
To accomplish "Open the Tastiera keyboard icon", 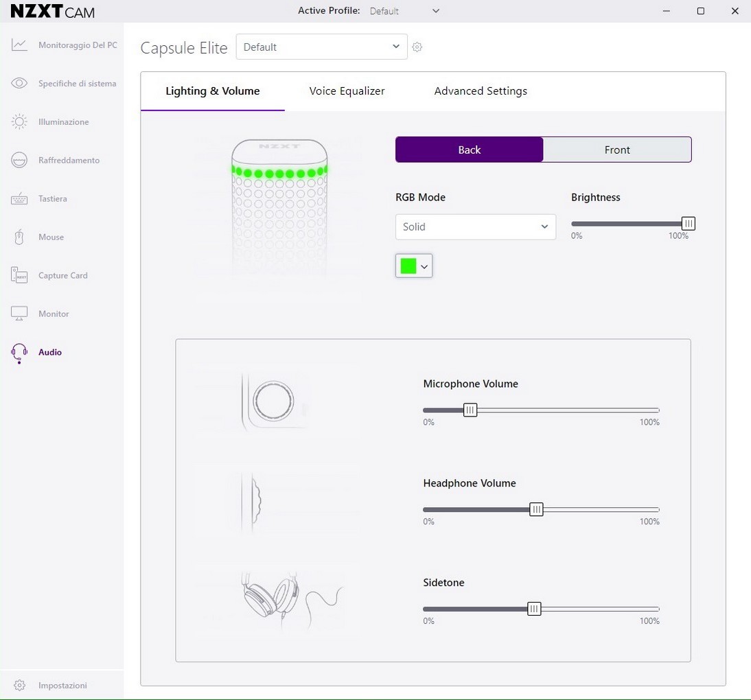I will click(19, 199).
